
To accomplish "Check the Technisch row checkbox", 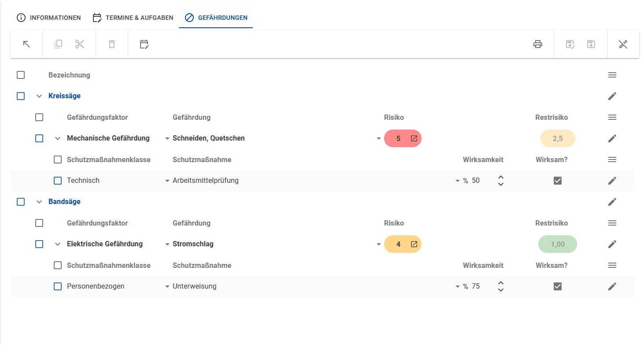I will pyautogui.click(x=58, y=181).
